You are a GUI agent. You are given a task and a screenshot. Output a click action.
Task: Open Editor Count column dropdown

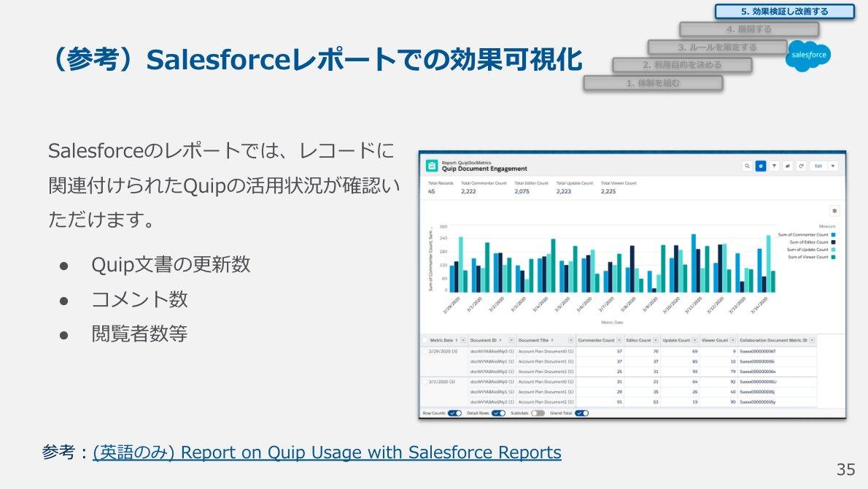(656, 341)
